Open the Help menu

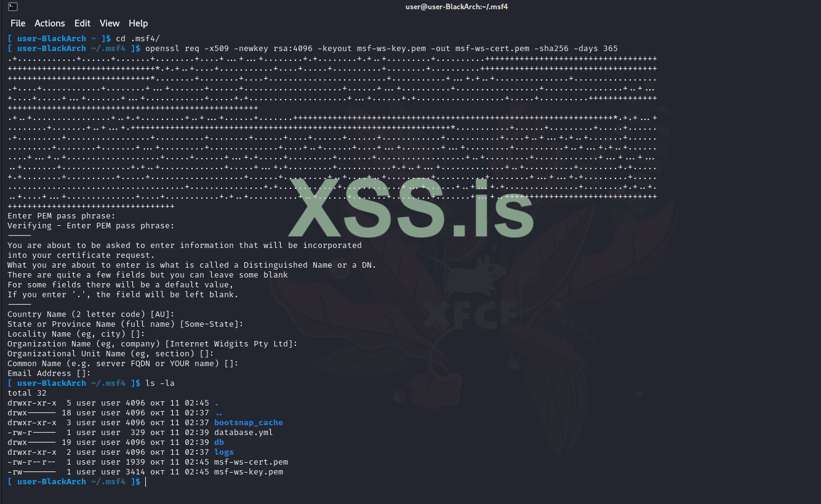click(138, 23)
